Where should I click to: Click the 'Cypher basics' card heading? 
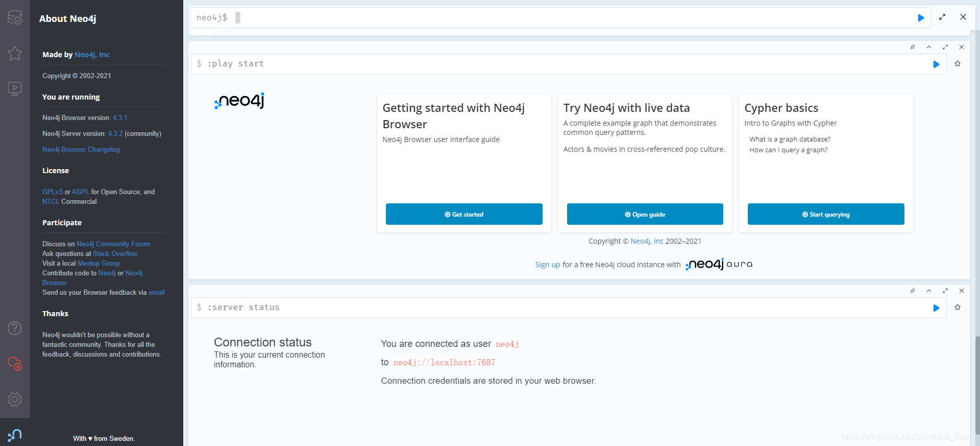(781, 108)
